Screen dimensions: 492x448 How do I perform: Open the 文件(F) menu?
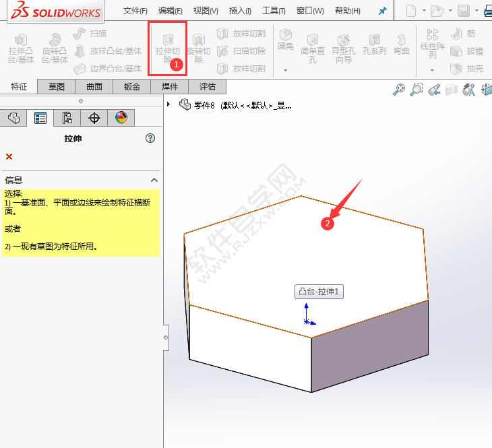[x=135, y=11]
